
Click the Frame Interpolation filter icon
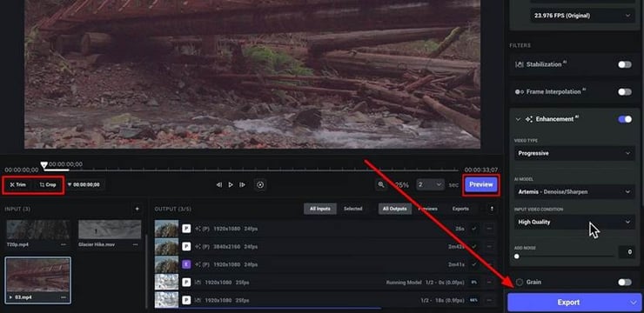[x=520, y=92]
